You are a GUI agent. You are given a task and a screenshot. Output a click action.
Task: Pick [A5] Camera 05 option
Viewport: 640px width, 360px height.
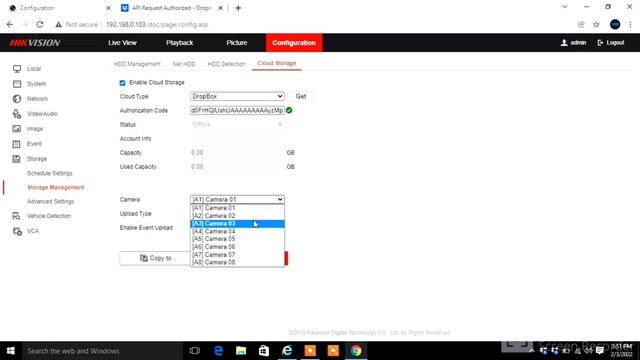click(x=237, y=239)
